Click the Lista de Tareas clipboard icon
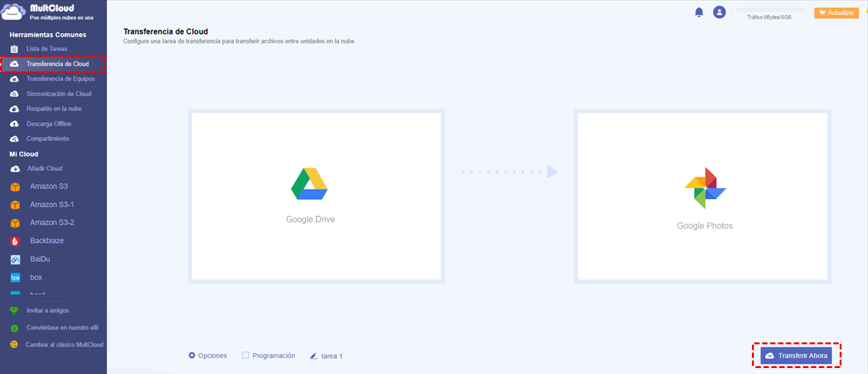The image size is (868, 374). 15,49
